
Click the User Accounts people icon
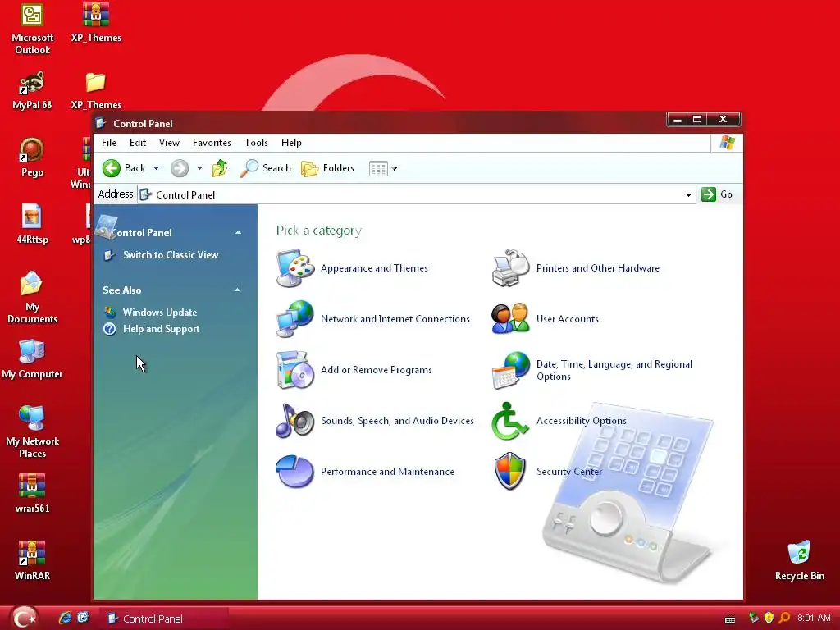pyautogui.click(x=510, y=319)
